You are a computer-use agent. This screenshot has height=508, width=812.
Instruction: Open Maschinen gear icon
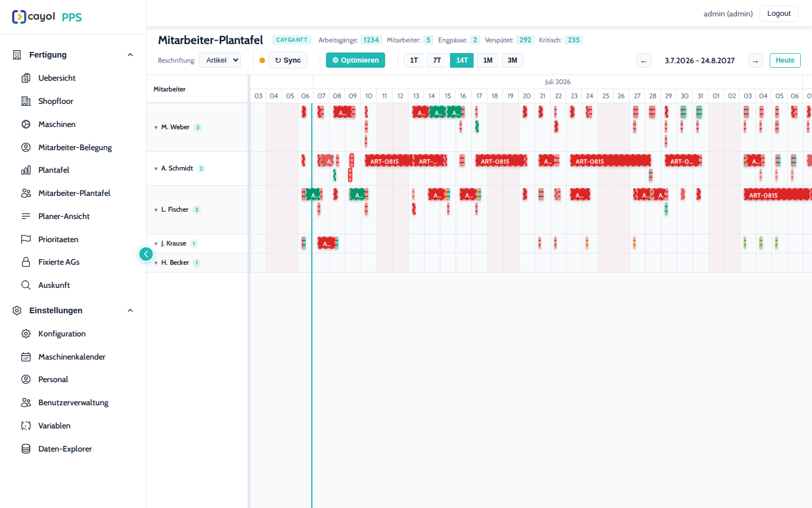(26, 124)
